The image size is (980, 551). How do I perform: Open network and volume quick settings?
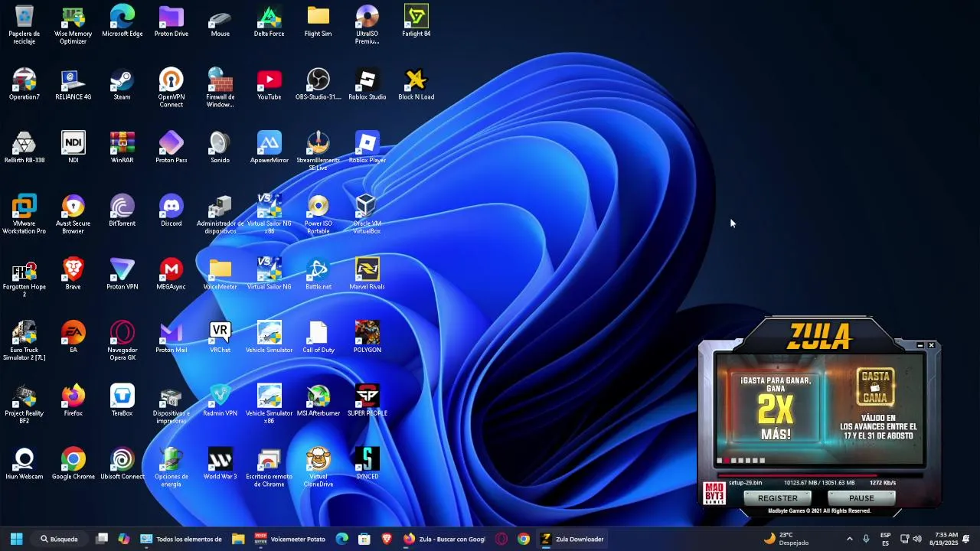click(910, 539)
